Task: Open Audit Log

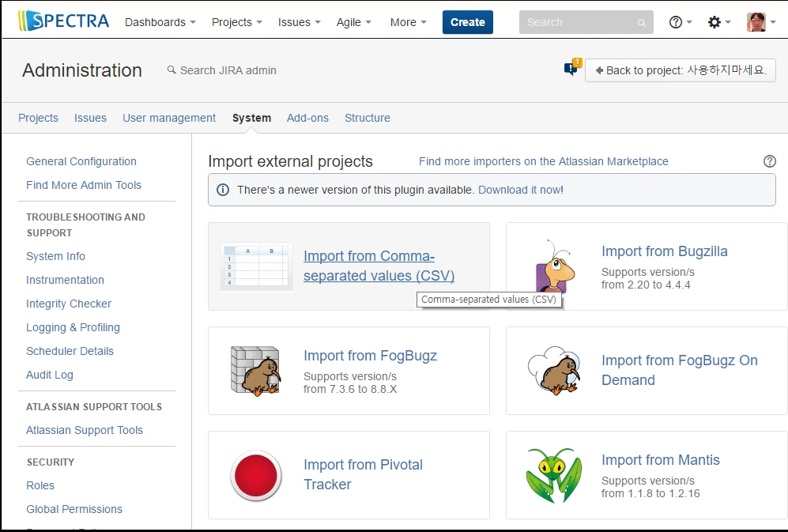Action: tap(50, 375)
